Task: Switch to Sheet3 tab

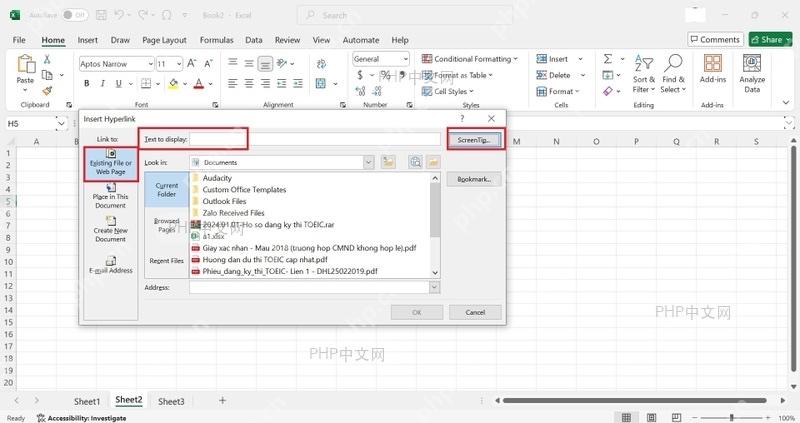Action: [x=171, y=401]
